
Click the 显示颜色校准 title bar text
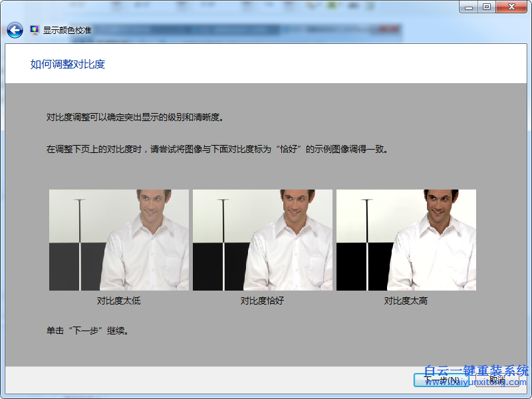click(65, 29)
